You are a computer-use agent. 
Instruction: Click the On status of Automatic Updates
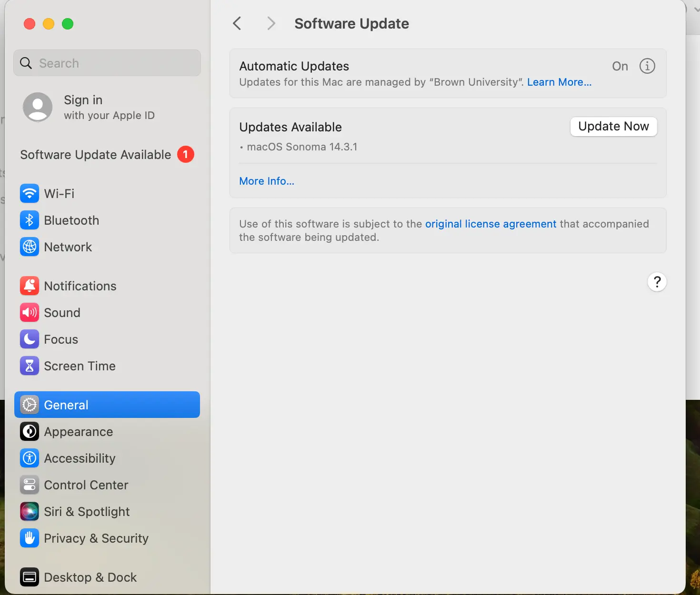pos(620,66)
